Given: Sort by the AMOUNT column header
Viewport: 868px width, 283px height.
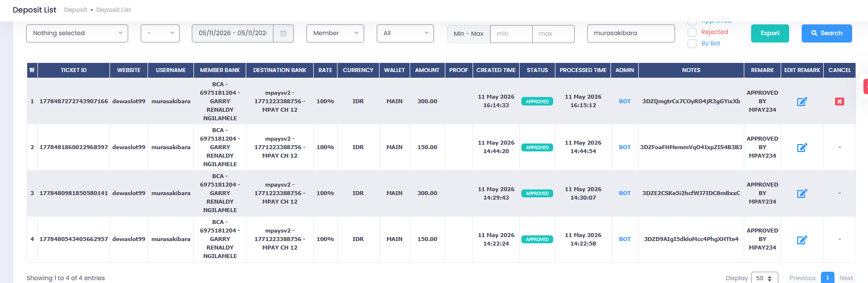Looking at the screenshot, I should click(427, 70).
